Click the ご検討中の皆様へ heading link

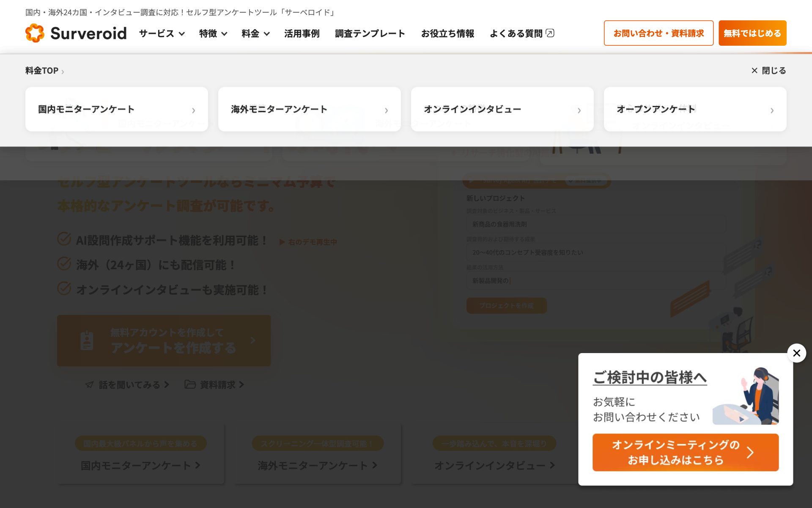click(650, 377)
